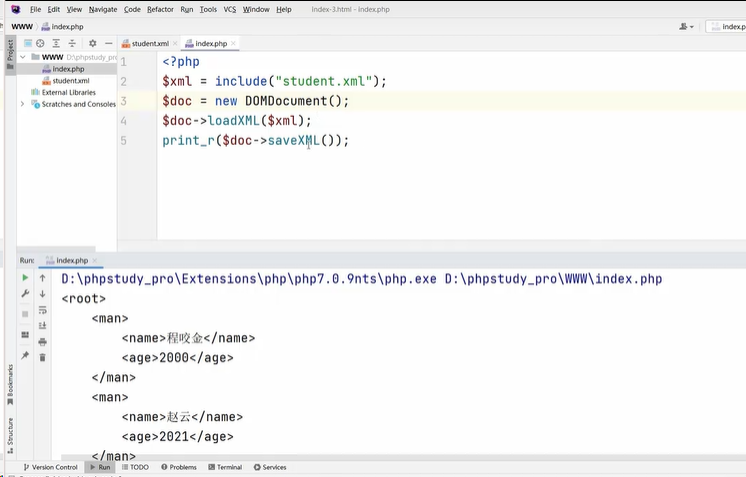Open the Refactor menu
Image resolution: width=746 pixels, height=477 pixels.
(160, 9)
